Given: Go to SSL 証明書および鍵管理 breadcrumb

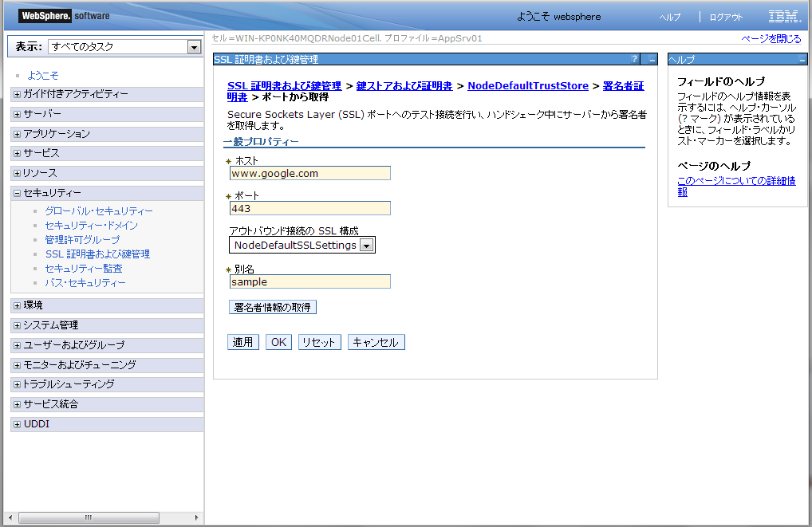Looking at the screenshot, I should click(284, 86).
